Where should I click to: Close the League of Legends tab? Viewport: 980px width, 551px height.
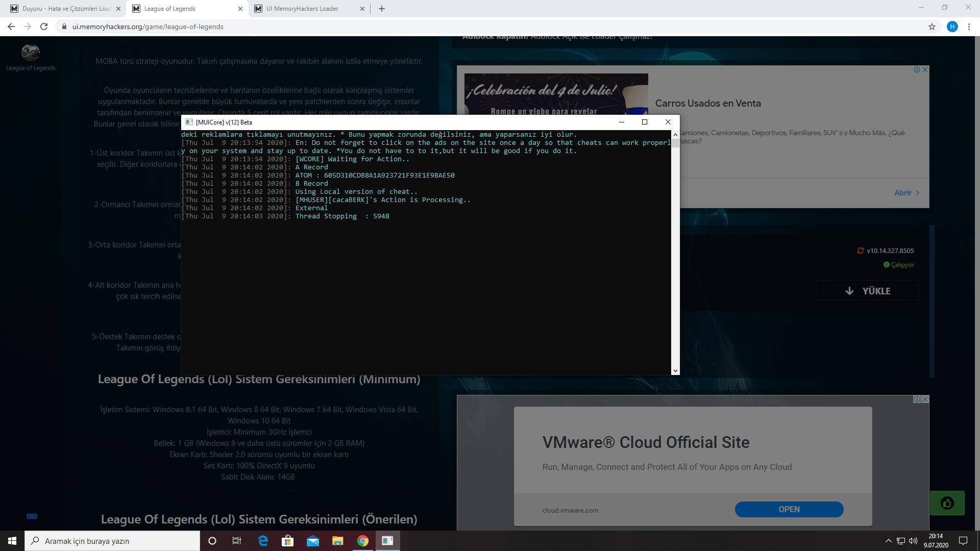coord(240,9)
